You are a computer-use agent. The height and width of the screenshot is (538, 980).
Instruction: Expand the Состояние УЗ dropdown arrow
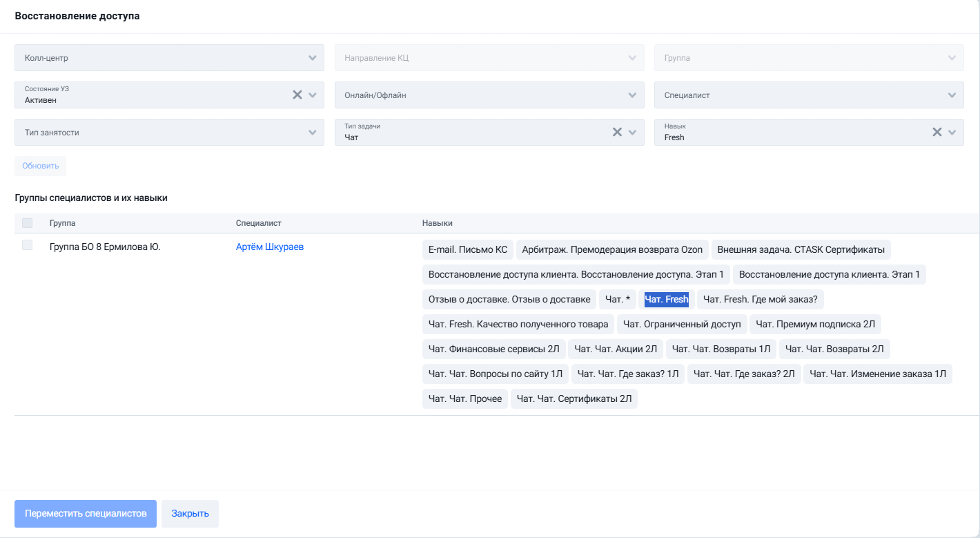coord(313,95)
